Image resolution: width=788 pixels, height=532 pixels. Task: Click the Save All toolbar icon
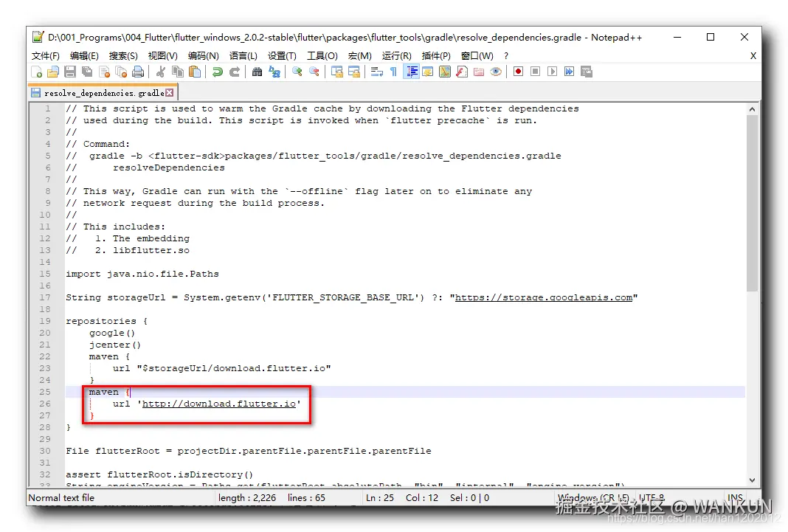[x=88, y=72]
